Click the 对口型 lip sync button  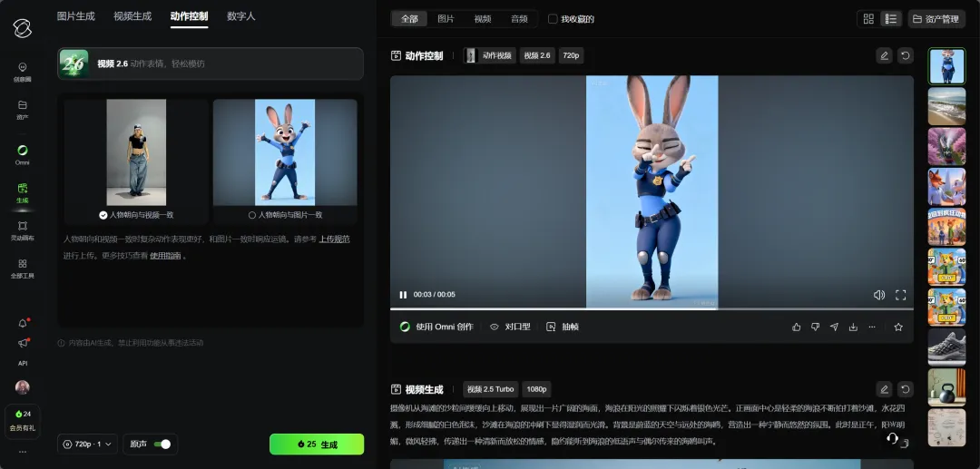(x=510, y=327)
